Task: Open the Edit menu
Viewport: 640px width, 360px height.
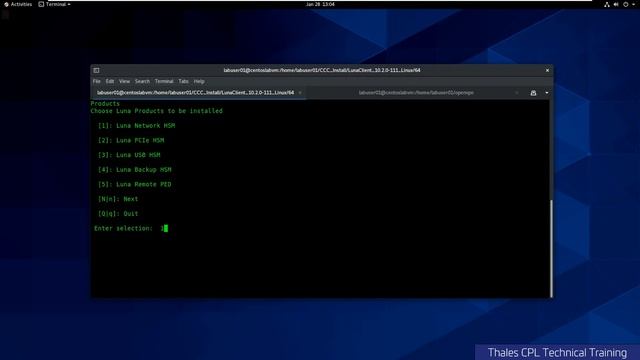Action: click(x=110, y=81)
